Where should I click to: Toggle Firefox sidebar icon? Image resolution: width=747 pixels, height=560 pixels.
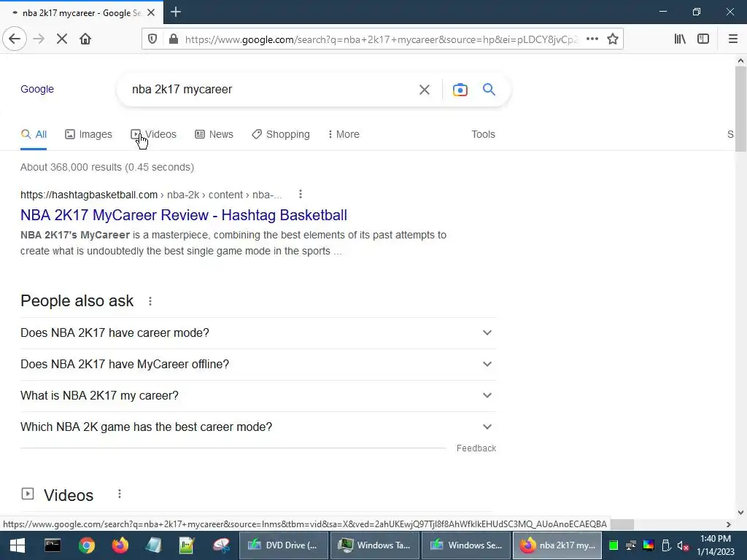pyautogui.click(x=703, y=39)
